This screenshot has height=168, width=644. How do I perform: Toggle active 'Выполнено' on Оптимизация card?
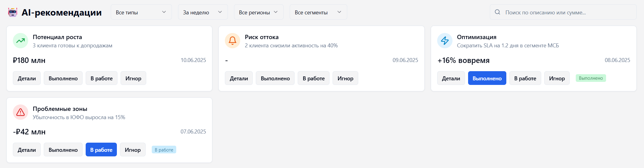click(x=487, y=78)
